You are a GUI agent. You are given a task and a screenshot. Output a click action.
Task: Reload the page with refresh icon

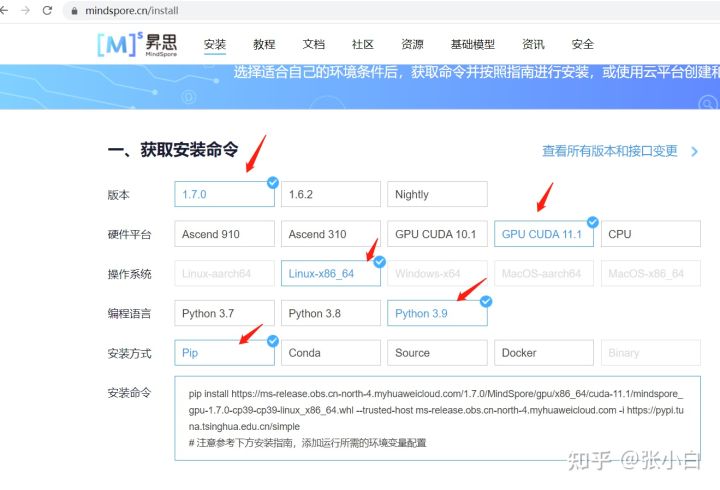point(47,10)
